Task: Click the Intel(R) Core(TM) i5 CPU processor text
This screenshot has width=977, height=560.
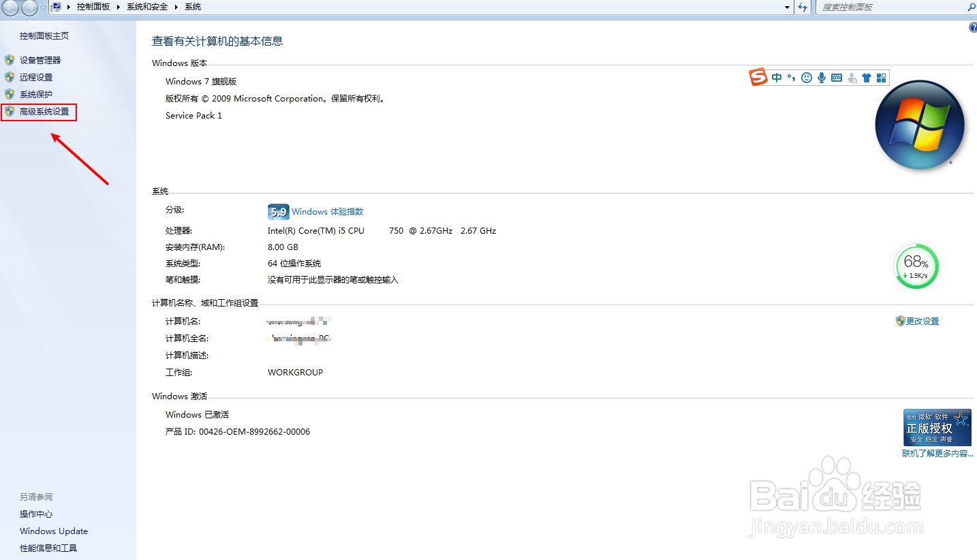Action: pyautogui.click(x=316, y=230)
